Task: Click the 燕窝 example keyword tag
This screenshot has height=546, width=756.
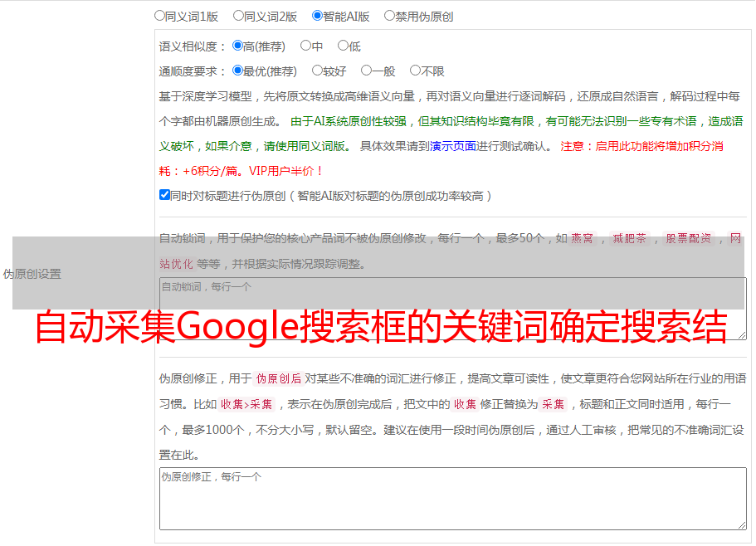Action: [582, 238]
